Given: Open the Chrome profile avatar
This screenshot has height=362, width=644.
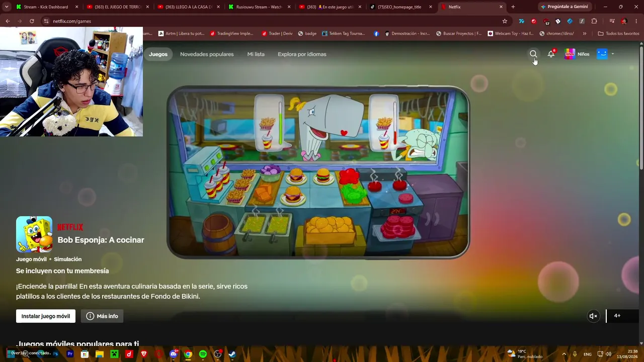Looking at the screenshot, I should pyautogui.click(x=624, y=21).
